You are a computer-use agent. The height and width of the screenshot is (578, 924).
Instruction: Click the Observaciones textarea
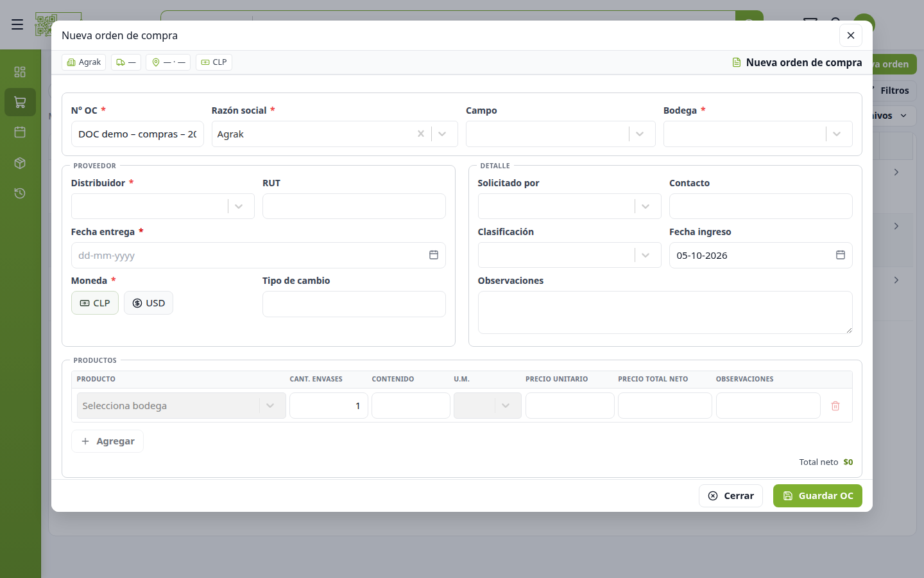[x=665, y=313]
